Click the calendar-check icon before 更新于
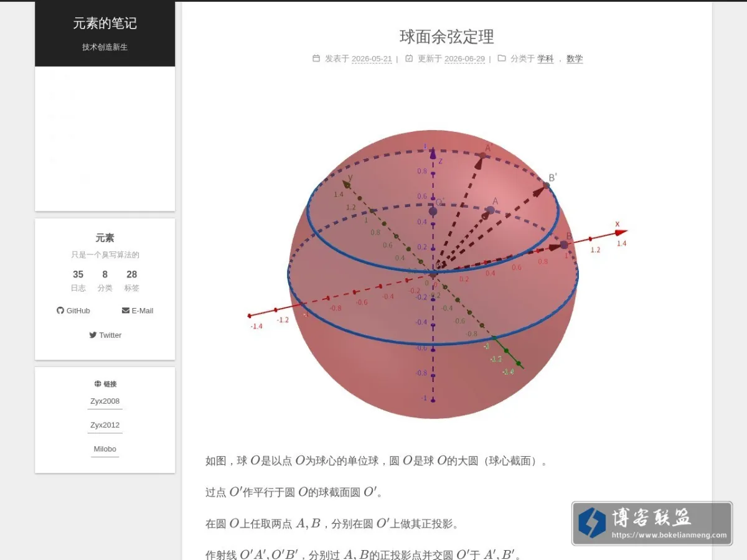Image resolution: width=747 pixels, height=560 pixels. pyautogui.click(x=409, y=58)
